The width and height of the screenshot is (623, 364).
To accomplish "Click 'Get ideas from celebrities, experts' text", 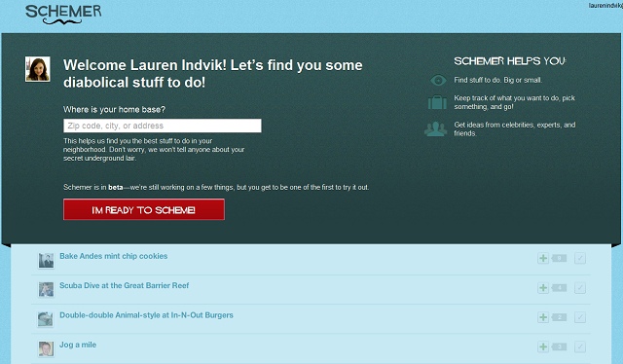I will pyautogui.click(x=515, y=128).
